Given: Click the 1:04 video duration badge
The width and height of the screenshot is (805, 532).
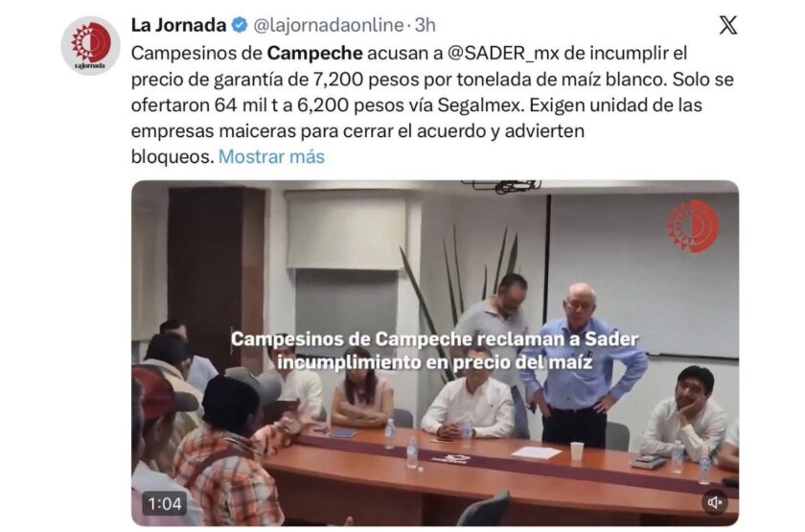Looking at the screenshot, I should click(165, 504).
